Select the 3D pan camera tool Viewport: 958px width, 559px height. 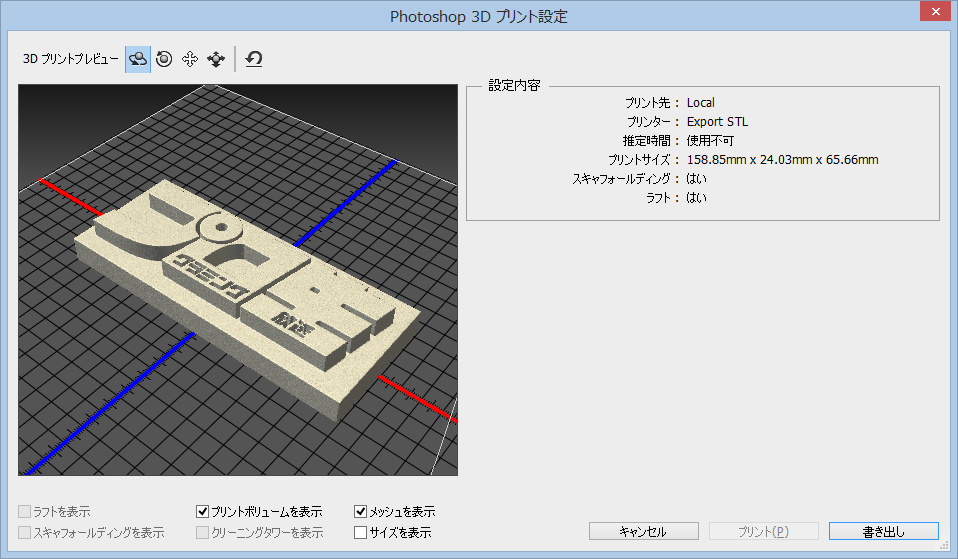[189, 59]
